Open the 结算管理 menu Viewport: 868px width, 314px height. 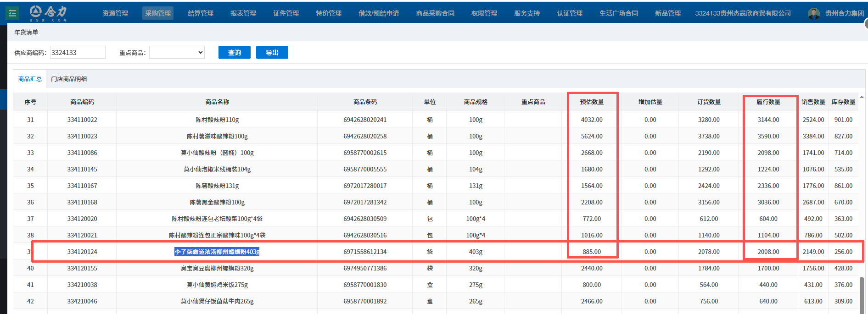tap(201, 13)
